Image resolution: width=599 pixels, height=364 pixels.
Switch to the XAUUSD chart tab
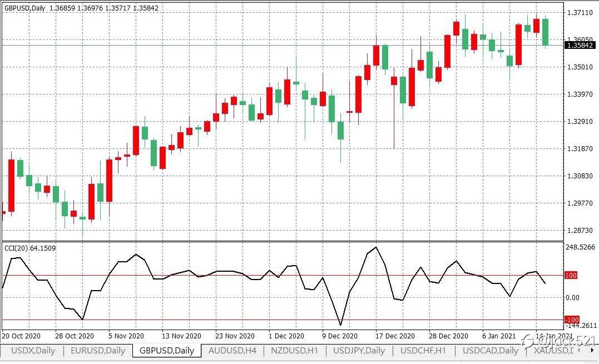553,350
